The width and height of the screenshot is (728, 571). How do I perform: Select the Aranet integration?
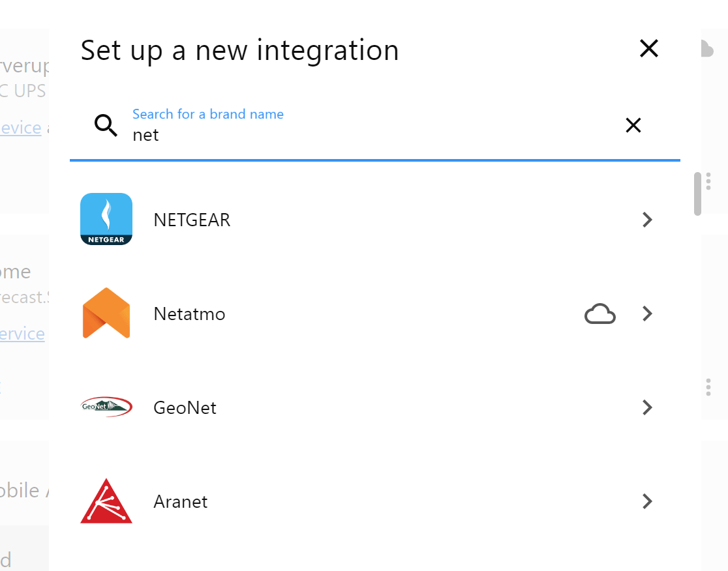point(326,501)
